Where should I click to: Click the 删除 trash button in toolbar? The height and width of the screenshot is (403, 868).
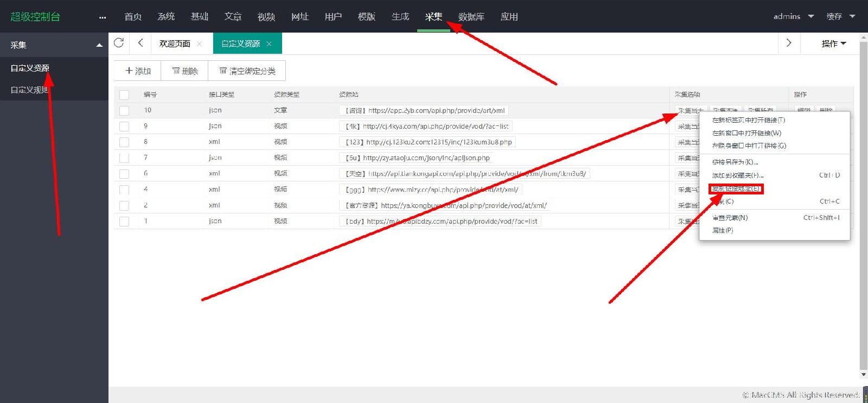(185, 71)
